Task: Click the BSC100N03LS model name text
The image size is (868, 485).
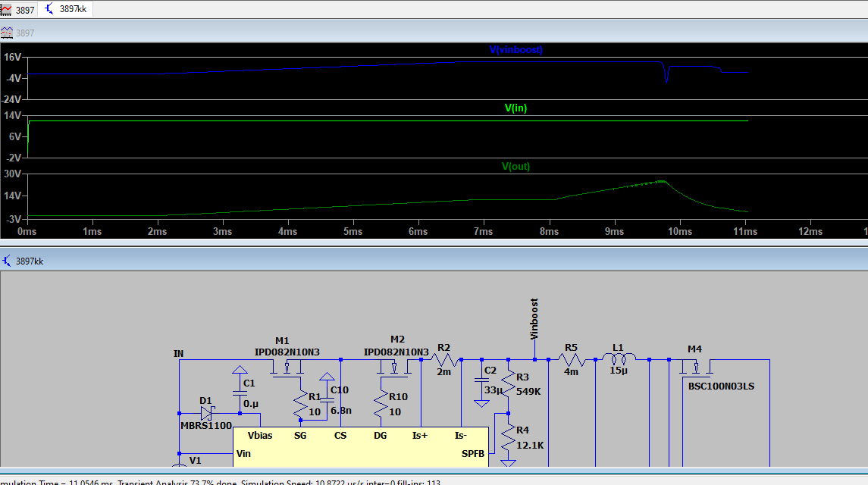Action: click(x=721, y=386)
